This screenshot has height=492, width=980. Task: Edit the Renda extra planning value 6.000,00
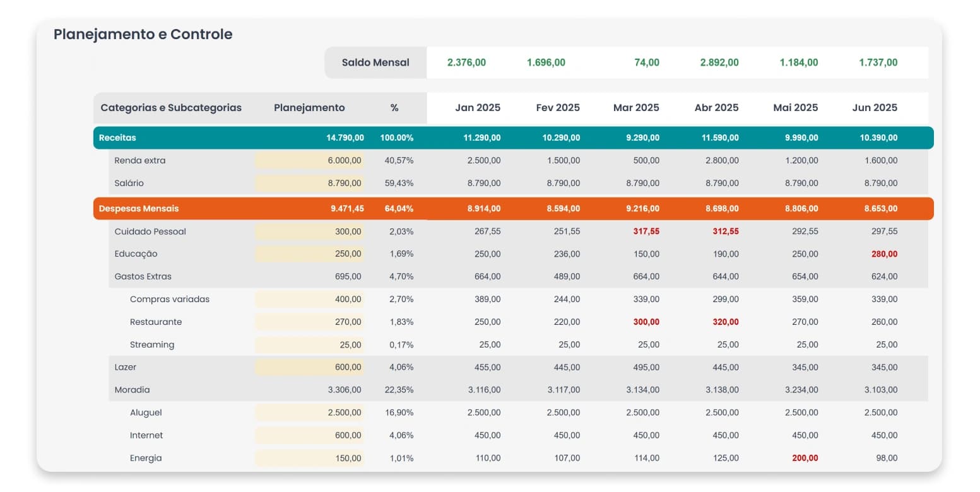coord(310,160)
